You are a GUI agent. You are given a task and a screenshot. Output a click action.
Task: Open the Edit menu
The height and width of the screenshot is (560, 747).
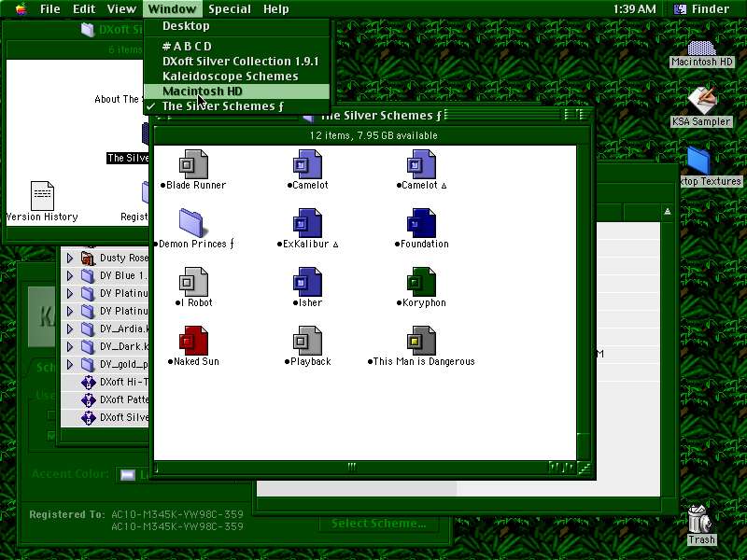coord(84,9)
